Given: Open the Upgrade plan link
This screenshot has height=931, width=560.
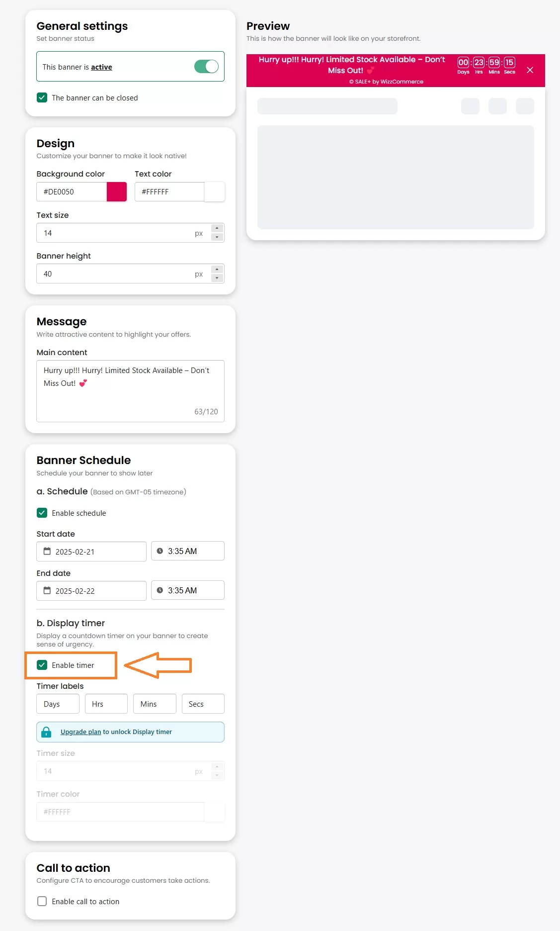Looking at the screenshot, I should (x=80, y=732).
